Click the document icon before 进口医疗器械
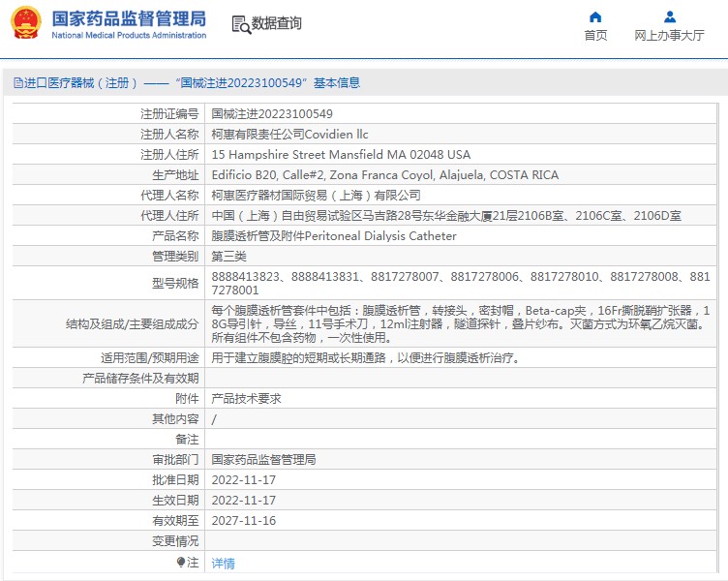This screenshot has height=581, width=728. point(17,83)
